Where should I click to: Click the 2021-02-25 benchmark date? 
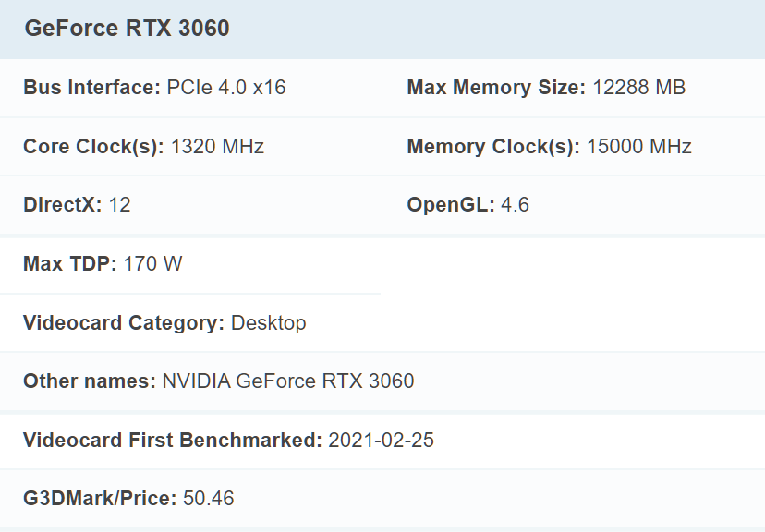tap(381, 441)
